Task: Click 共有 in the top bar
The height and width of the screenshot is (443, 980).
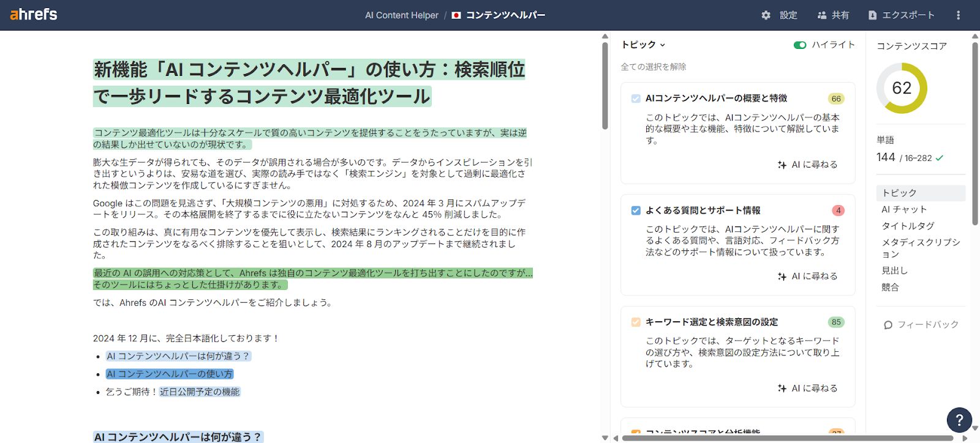Action: (840, 15)
